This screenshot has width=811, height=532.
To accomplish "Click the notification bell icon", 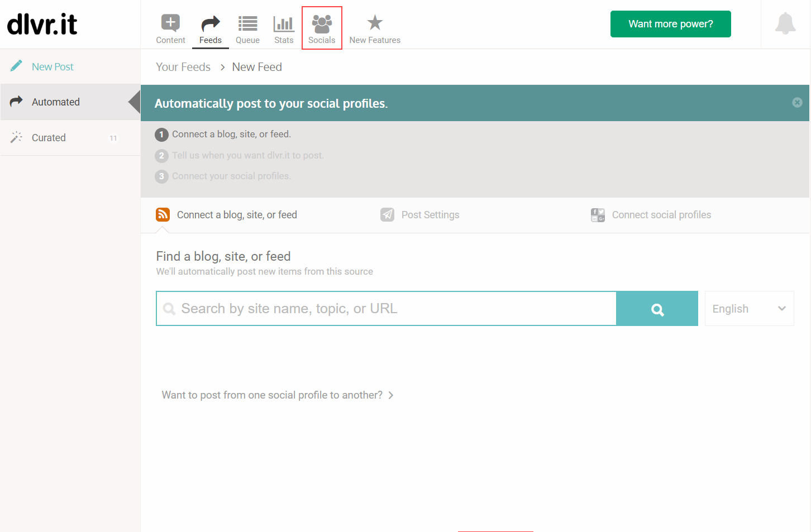I will tap(785, 23).
